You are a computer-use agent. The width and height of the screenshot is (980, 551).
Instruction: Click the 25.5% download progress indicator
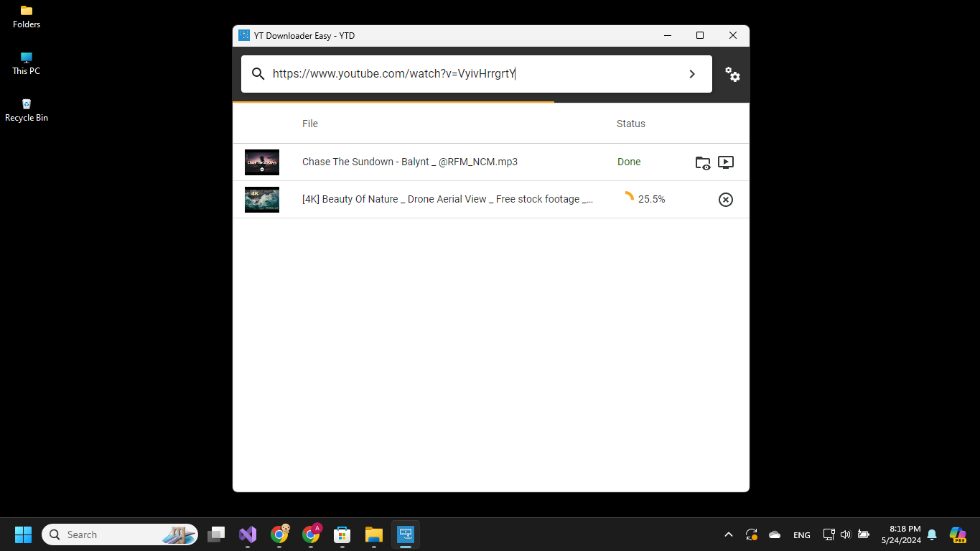[645, 199]
